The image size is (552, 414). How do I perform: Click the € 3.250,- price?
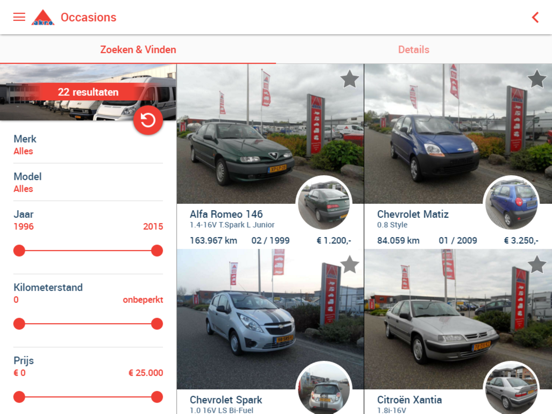[521, 240]
